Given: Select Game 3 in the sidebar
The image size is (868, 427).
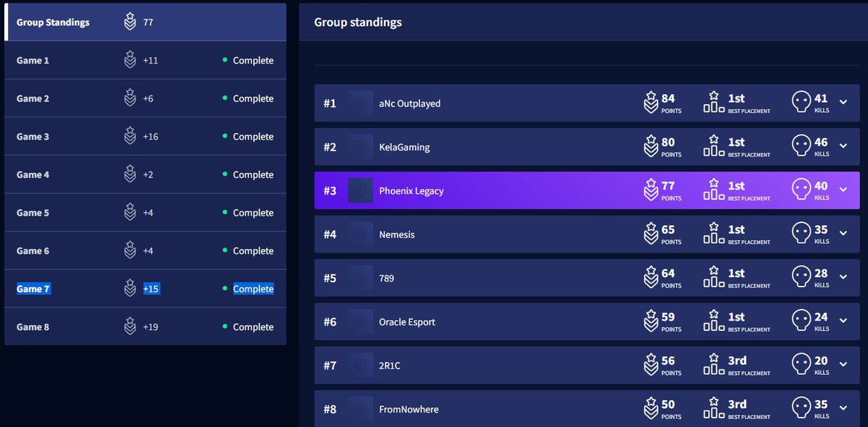Looking at the screenshot, I should [x=145, y=136].
